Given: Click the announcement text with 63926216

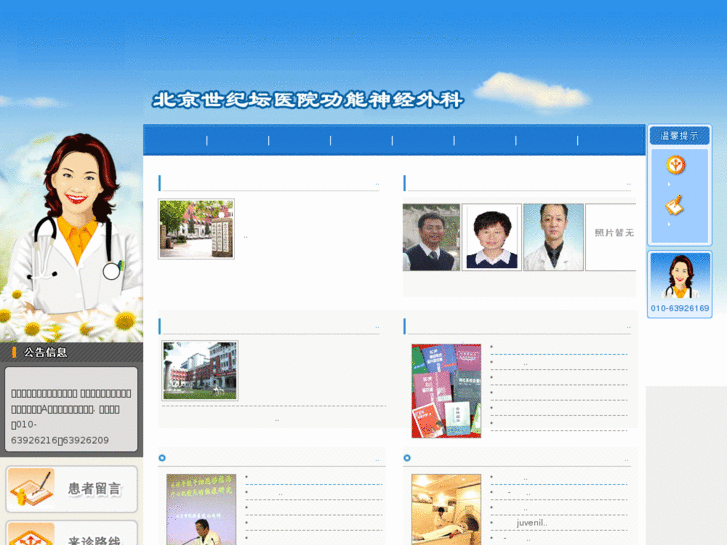Looking at the screenshot, I should tap(71, 417).
